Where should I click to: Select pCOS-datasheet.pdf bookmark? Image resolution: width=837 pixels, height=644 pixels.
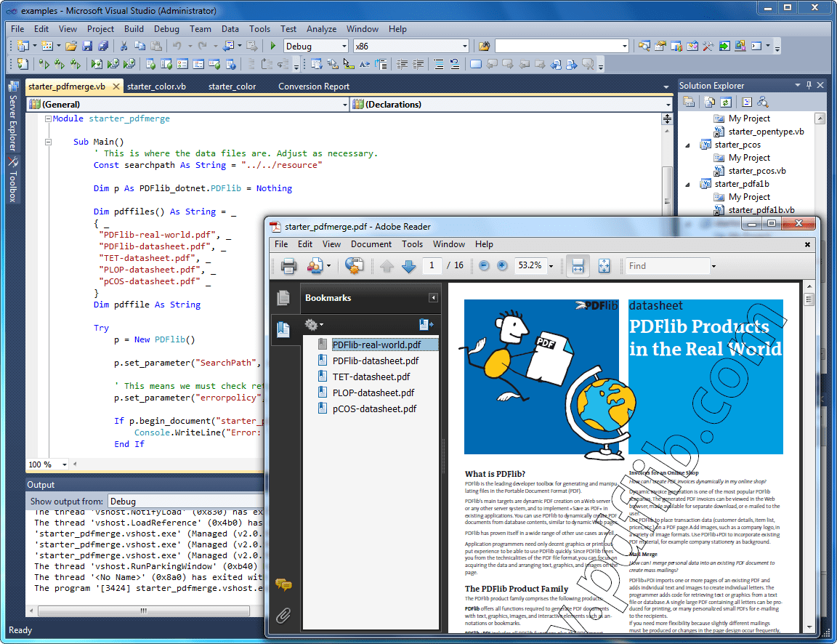pos(374,409)
